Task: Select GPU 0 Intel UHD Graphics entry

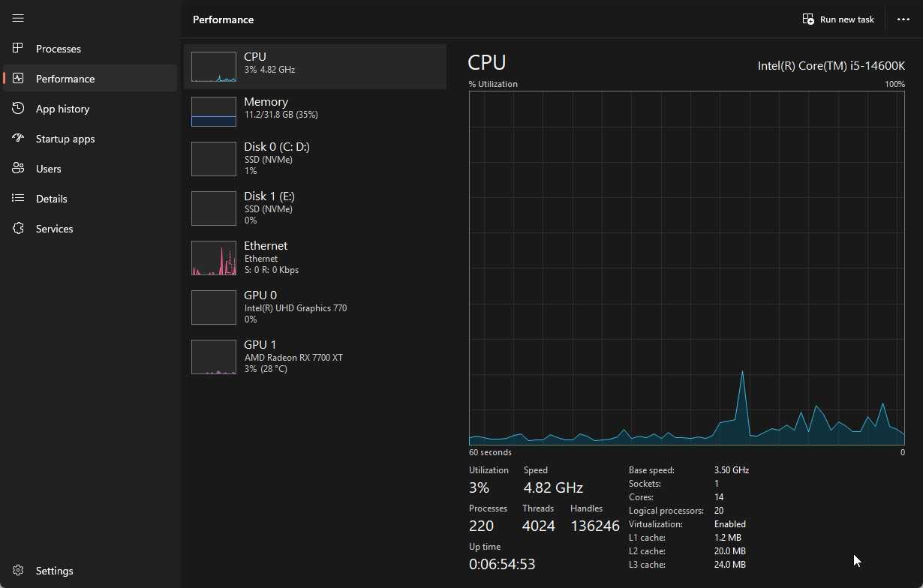Action: pyautogui.click(x=315, y=307)
